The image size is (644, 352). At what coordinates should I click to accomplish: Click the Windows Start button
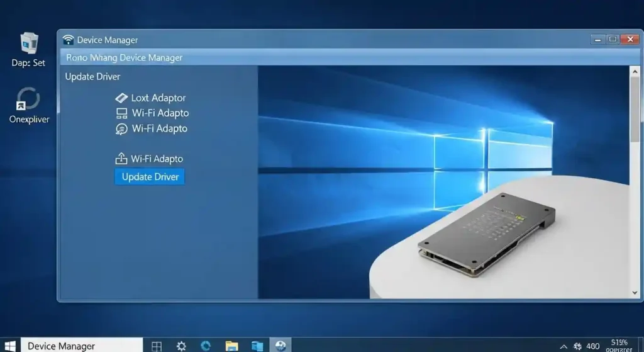[10, 346]
